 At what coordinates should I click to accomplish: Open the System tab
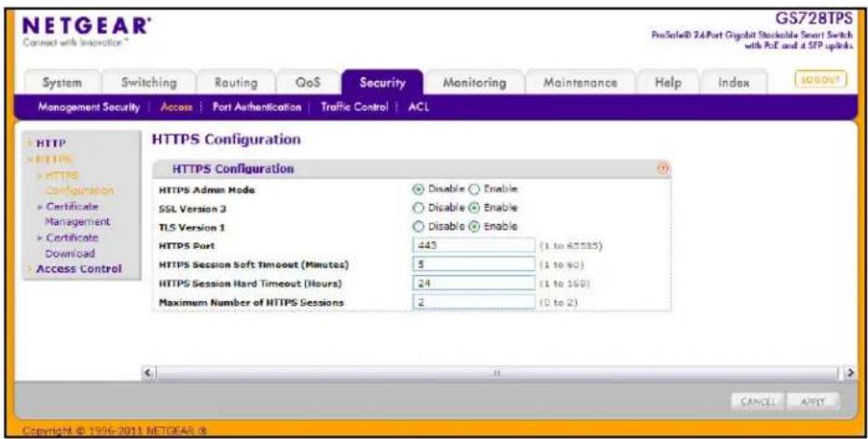point(62,83)
